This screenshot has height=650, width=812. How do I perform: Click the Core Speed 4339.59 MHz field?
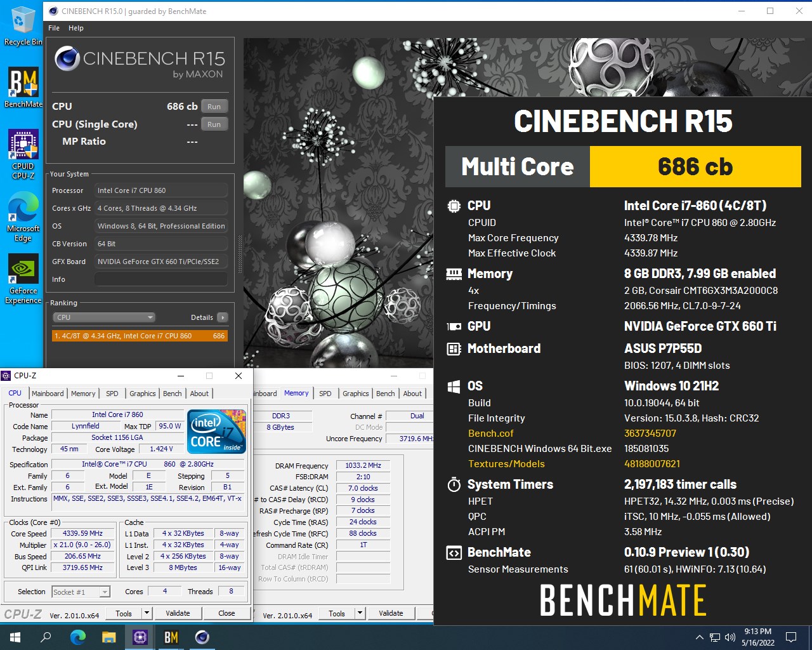click(x=83, y=533)
